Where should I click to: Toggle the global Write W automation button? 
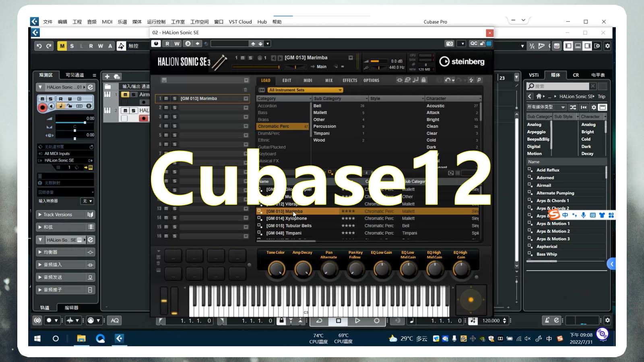(101, 46)
